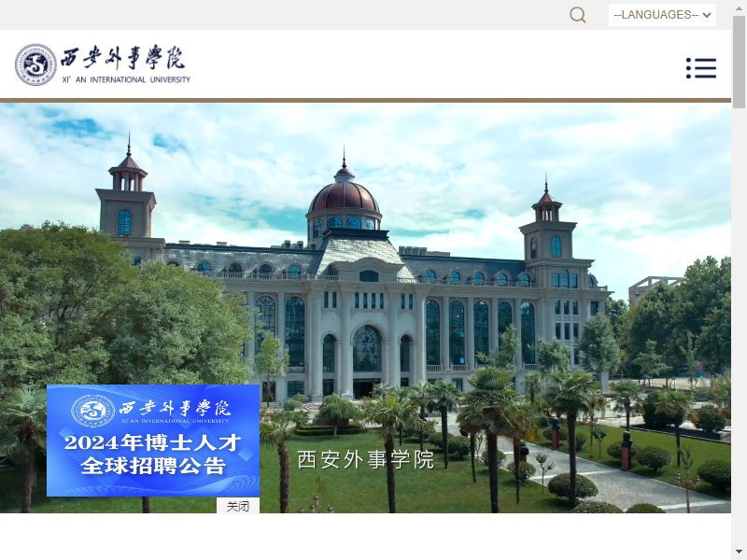Click the search magnifier icon
Screen dimensions: 747x560
click(577, 15)
